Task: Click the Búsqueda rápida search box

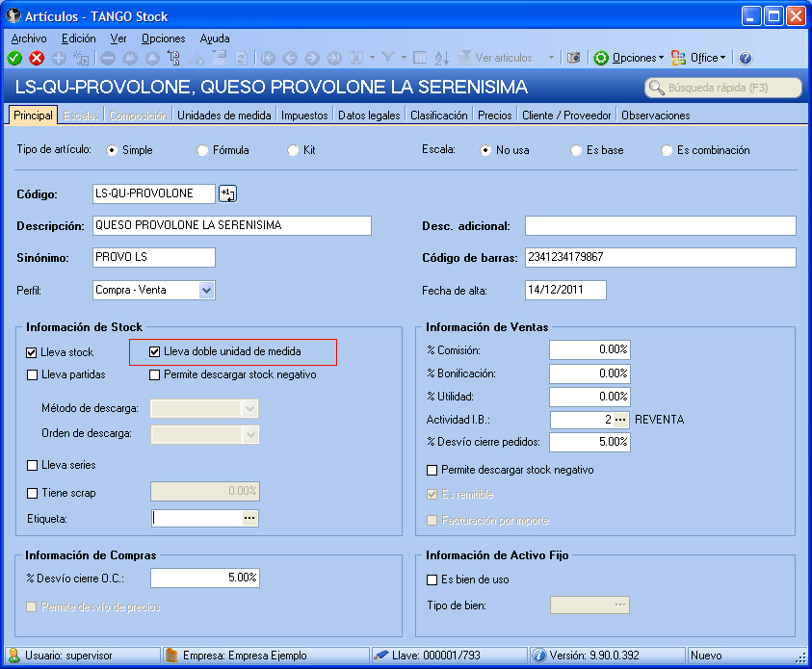Action: (x=723, y=88)
